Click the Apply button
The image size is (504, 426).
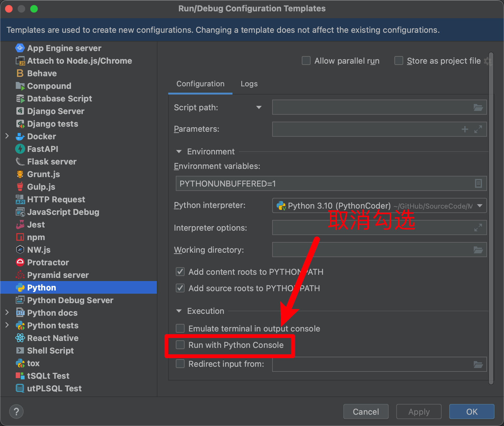[419, 412]
